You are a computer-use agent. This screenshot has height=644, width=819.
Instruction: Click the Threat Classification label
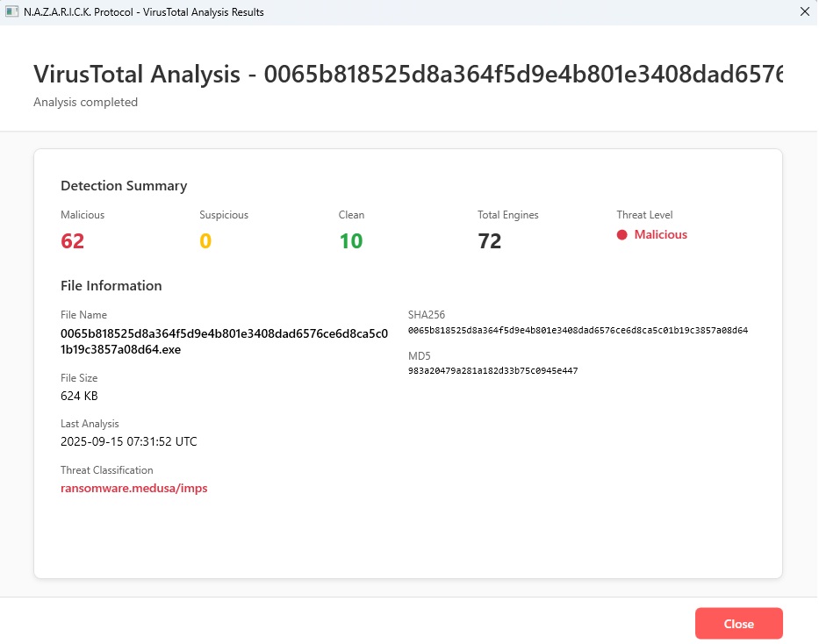[x=106, y=469]
